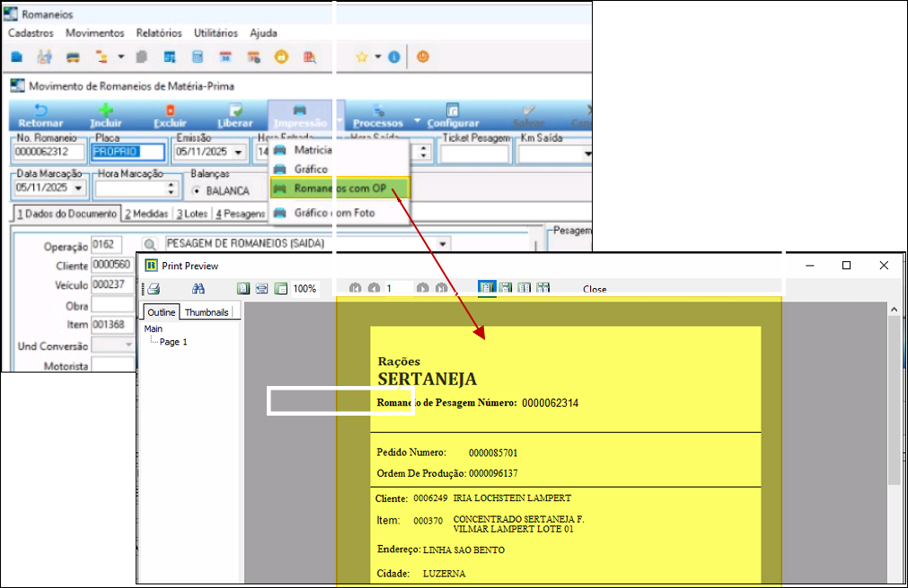908x588 pixels.
Task: Open the Processos dropdown arrow
Action: pos(417,121)
